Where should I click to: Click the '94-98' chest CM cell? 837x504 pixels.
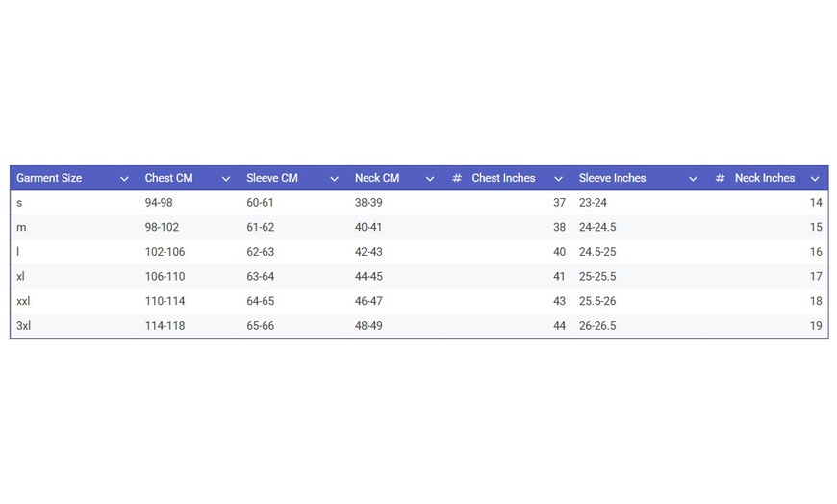159,203
